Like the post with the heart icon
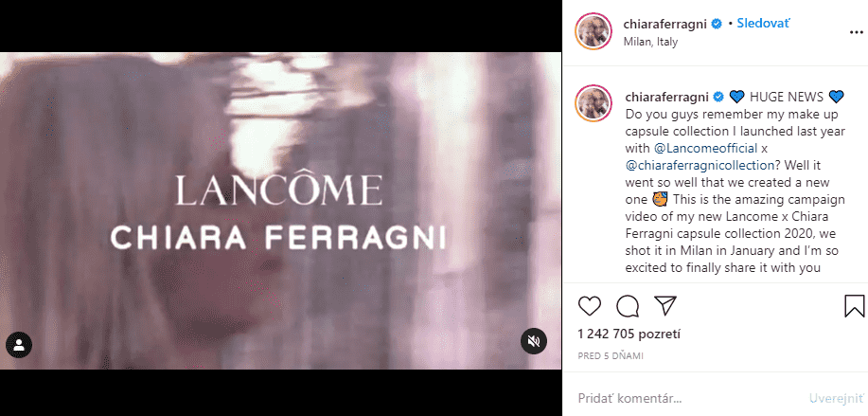 coord(590,305)
